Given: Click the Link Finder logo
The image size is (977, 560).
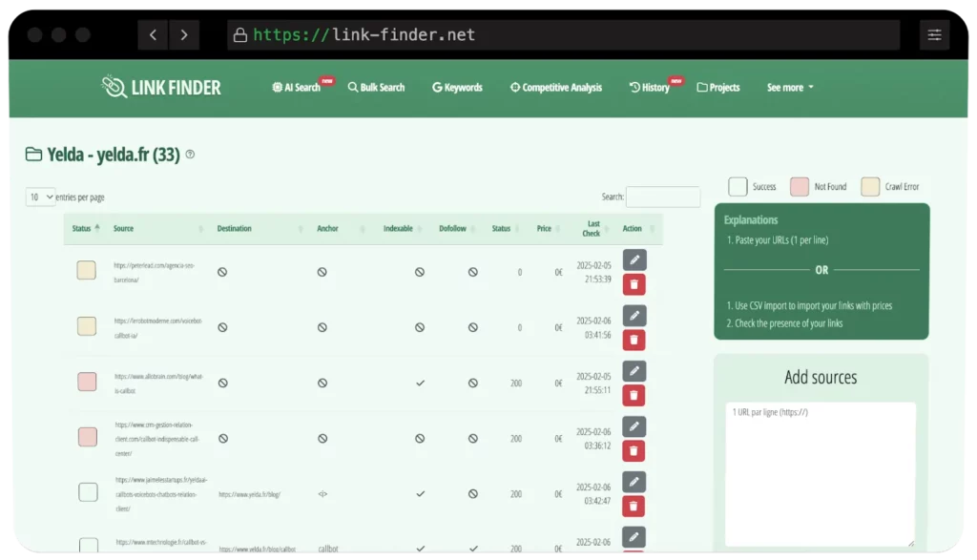Looking at the screenshot, I should click(160, 87).
